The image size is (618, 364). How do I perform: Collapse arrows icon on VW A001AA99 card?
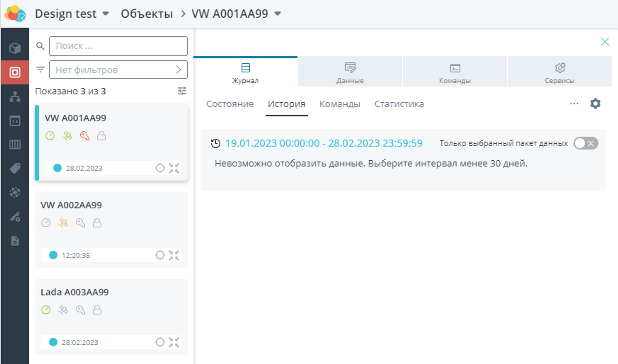click(174, 168)
